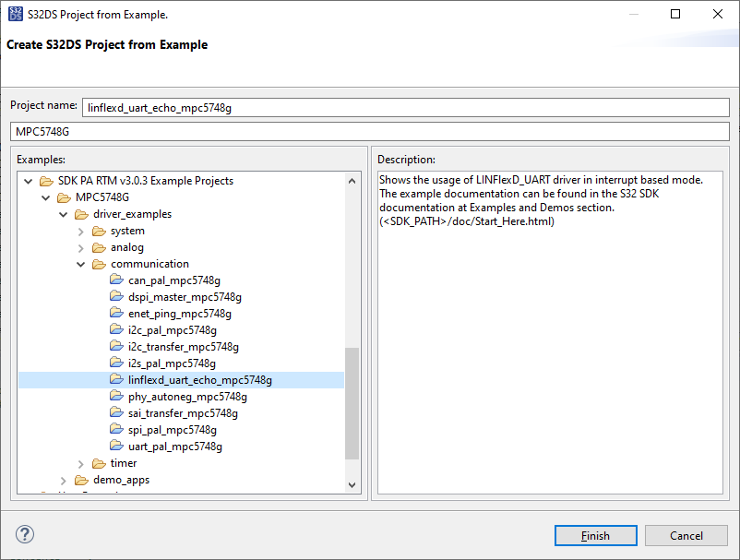Expand the system examples folder
Screen dimensions: 740x560
pyautogui.click(x=80, y=230)
